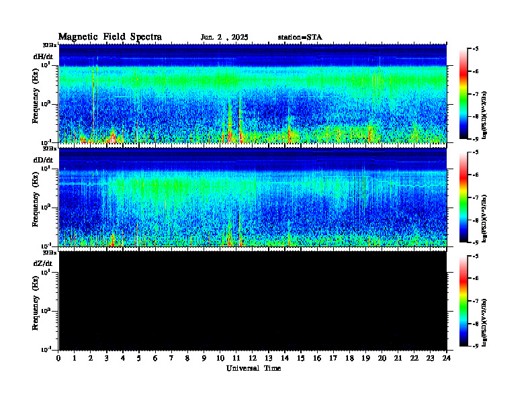
Task: Click hour tick label "22" on time axis
Action: pos(414,359)
